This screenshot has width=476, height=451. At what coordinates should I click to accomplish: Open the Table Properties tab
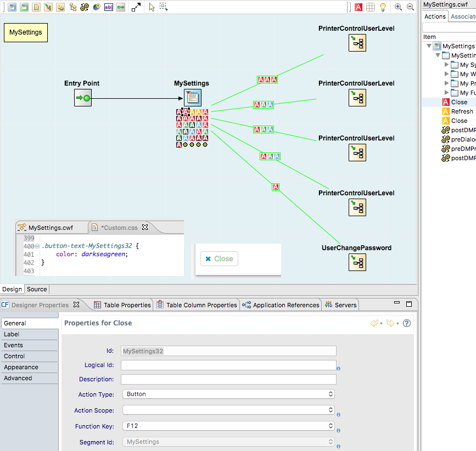point(122,305)
